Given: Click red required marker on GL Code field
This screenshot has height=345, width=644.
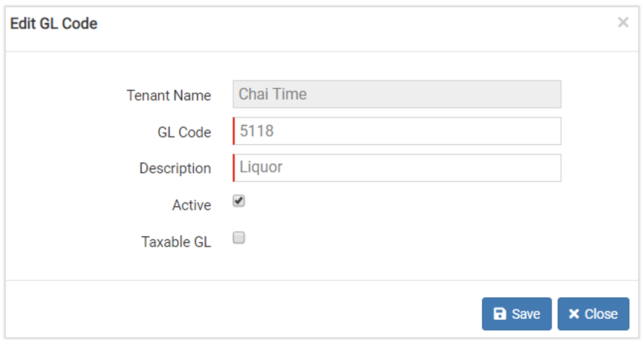Looking at the screenshot, I should coord(234,131).
